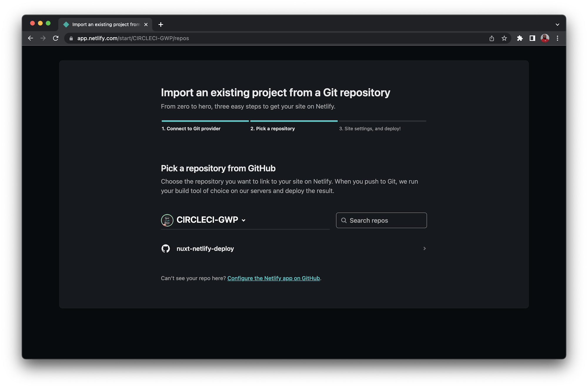Open the browser tab search chevron
This screenshot has height=388, width=588.
click(557, 24)
